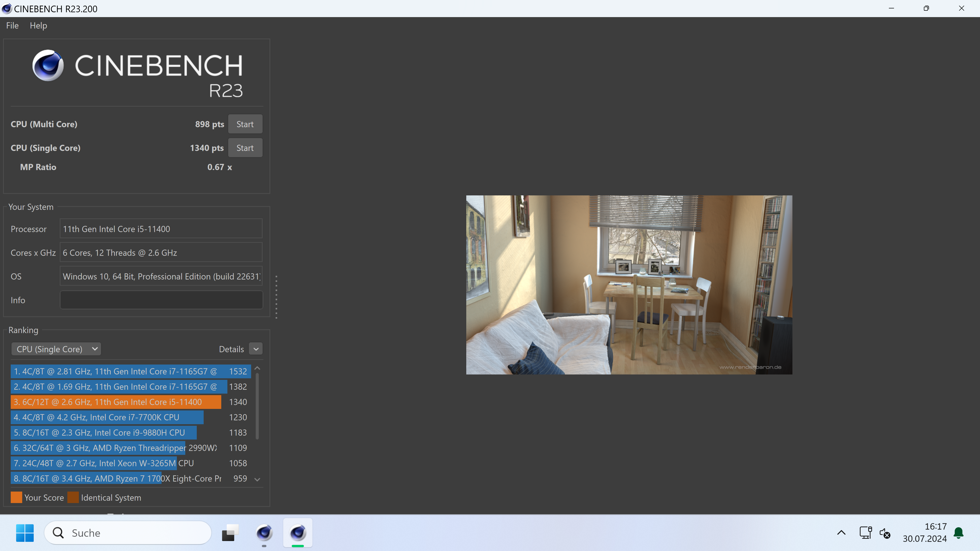Open the File menu

[12, 26]
